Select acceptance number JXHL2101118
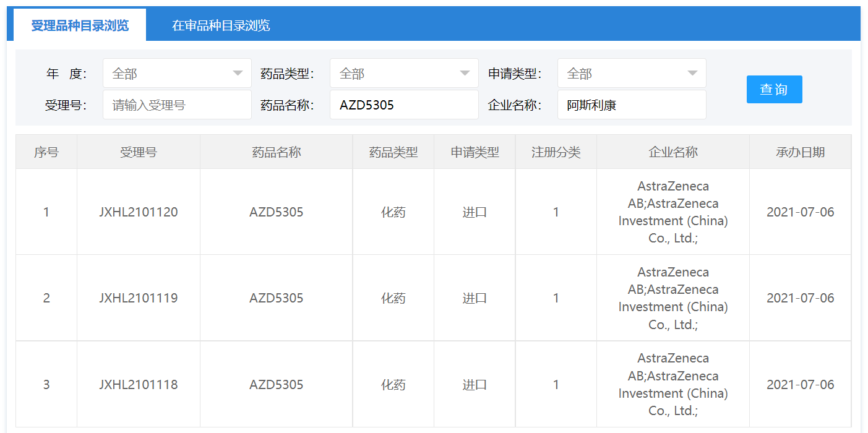 point(139,385)
